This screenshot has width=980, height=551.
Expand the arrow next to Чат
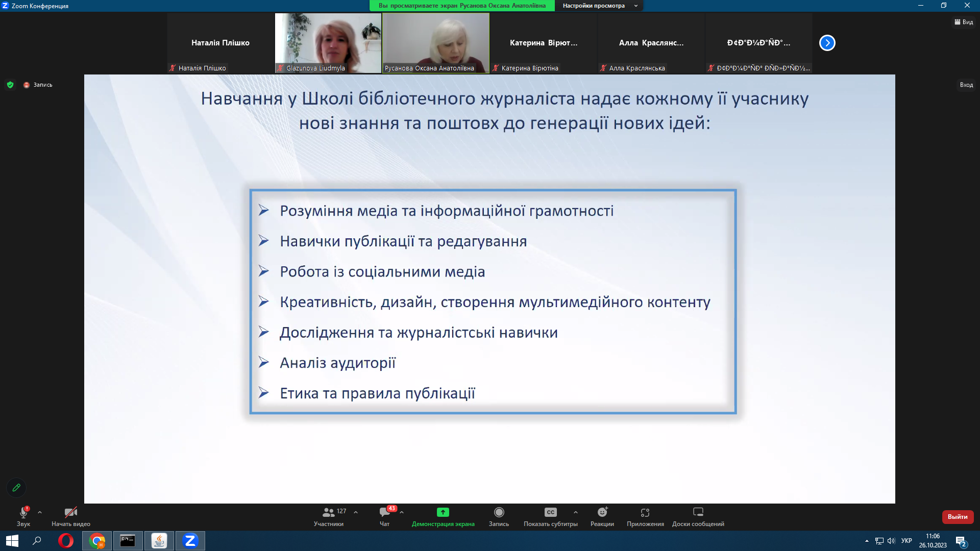coord(402,512)
